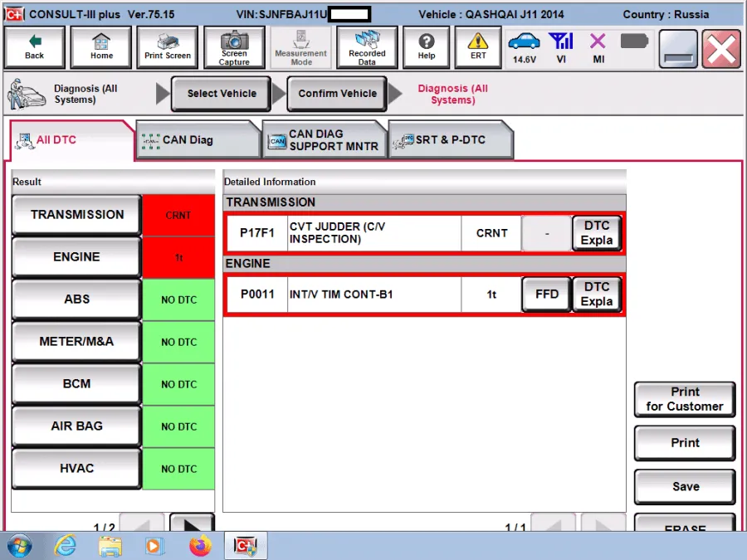Click the red CRNT status for TRANSMISSION
747x560 pixels.
click(178, 215)
